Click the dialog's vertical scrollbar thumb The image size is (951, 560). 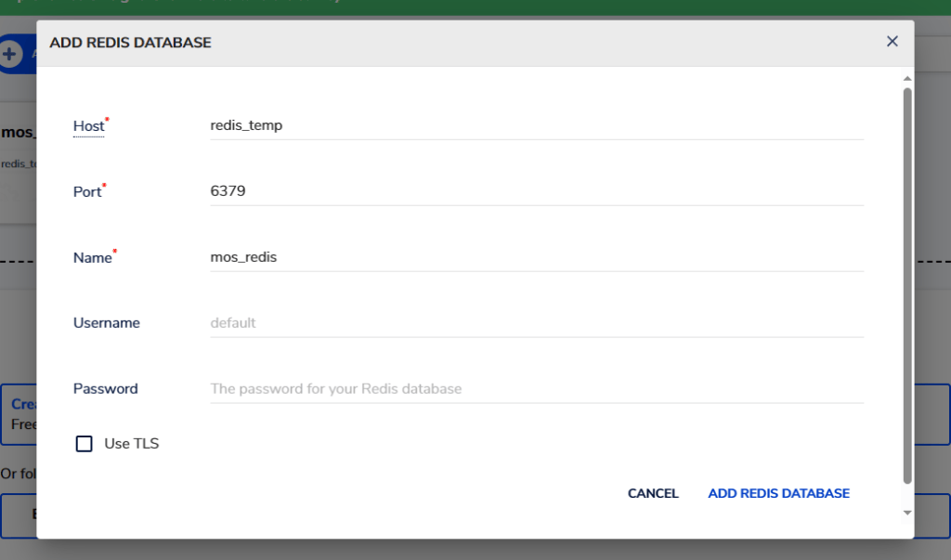click(907, 279)
